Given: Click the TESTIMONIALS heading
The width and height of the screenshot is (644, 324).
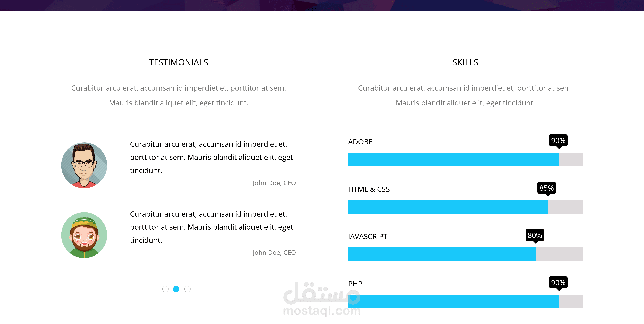Looking at the screenshot, I should pos(178,62).
